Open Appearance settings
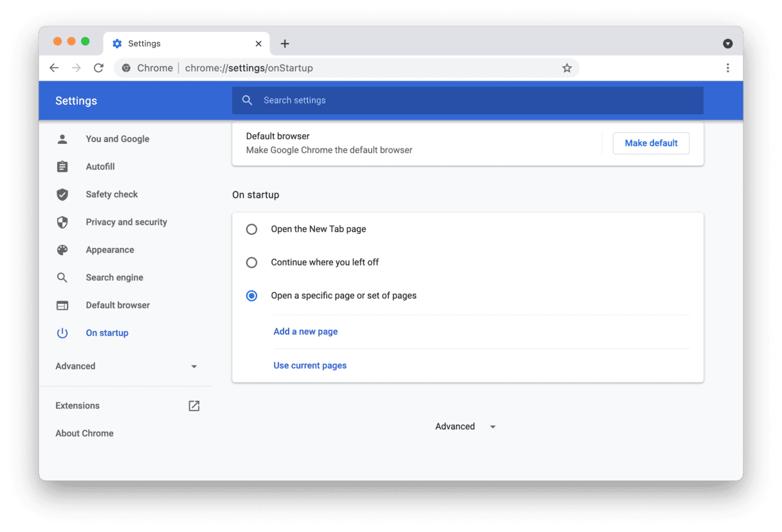 click(x=110, y=250)
